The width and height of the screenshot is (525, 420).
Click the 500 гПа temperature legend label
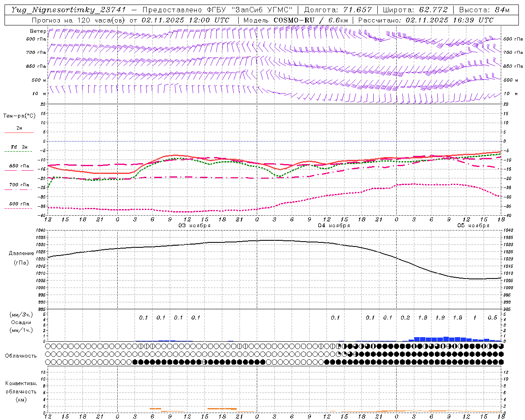point(19,204)
